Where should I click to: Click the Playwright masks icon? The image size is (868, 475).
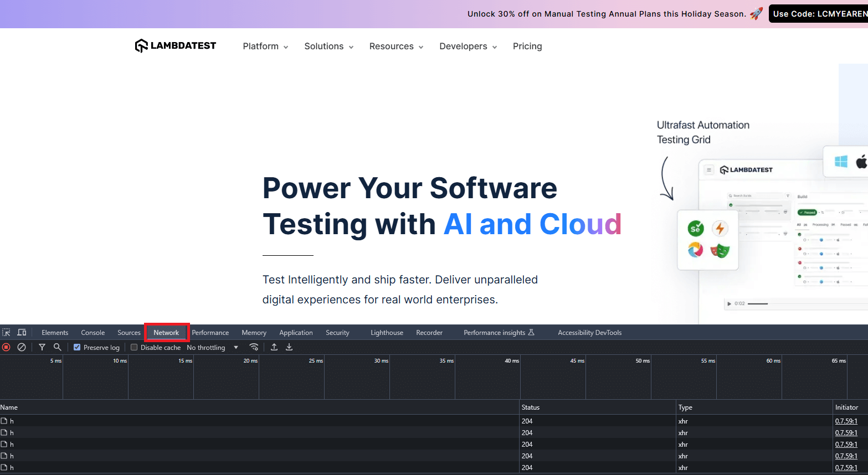(x=720, y=251)
